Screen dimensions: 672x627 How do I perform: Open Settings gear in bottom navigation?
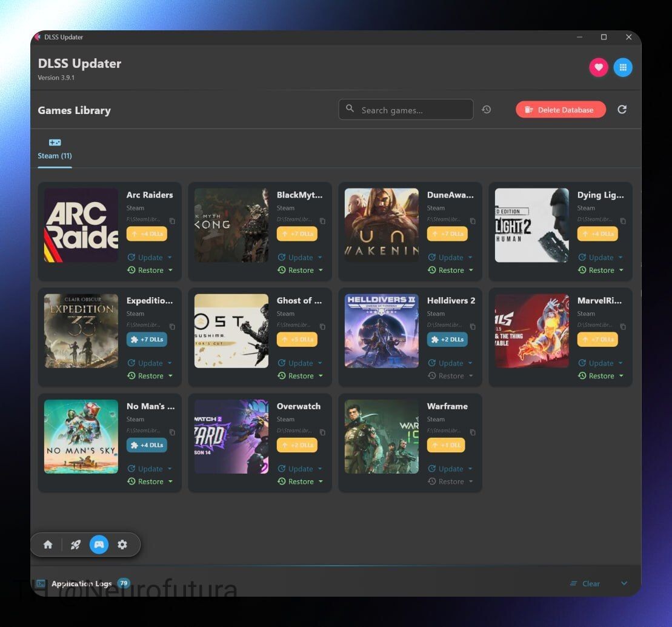click(x=122, y=545)
